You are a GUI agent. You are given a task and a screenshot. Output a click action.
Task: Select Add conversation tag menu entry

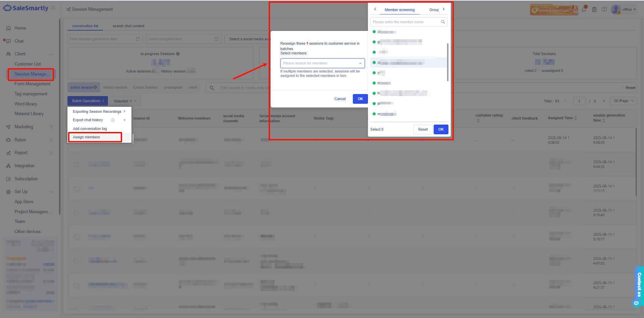pos(90,129)
